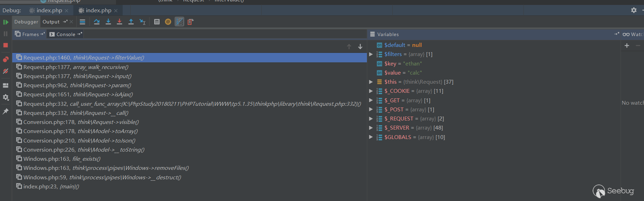Stop the debug session red square
The height and width of the screenshot is (201, 644).
(6, 45)
